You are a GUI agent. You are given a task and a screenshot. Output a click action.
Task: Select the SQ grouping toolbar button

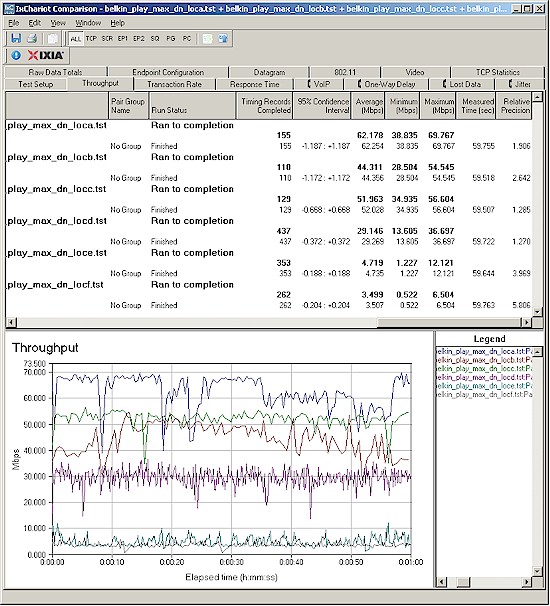155,38
